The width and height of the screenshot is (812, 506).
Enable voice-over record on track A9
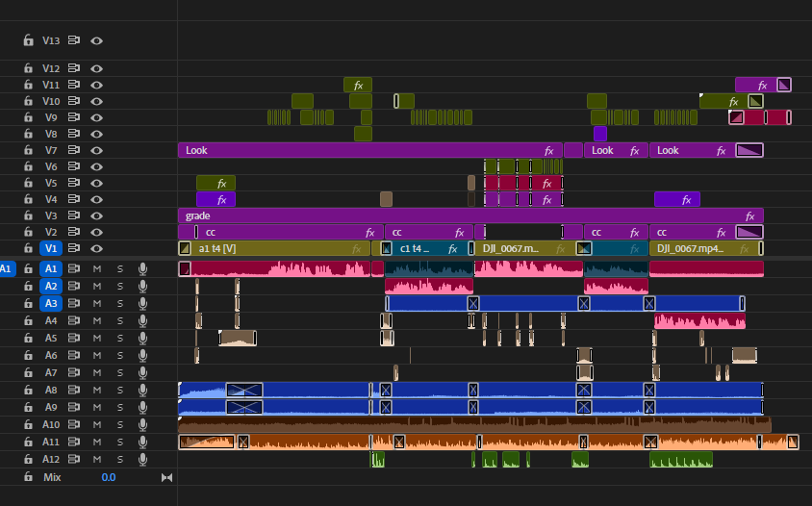(143, 408)
